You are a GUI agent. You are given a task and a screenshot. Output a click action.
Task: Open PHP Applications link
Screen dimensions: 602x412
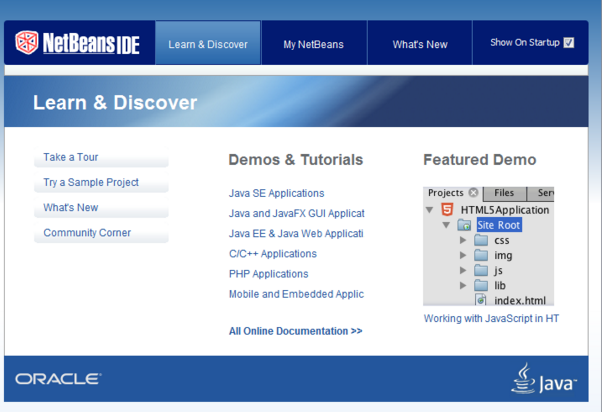pos(268,274)
